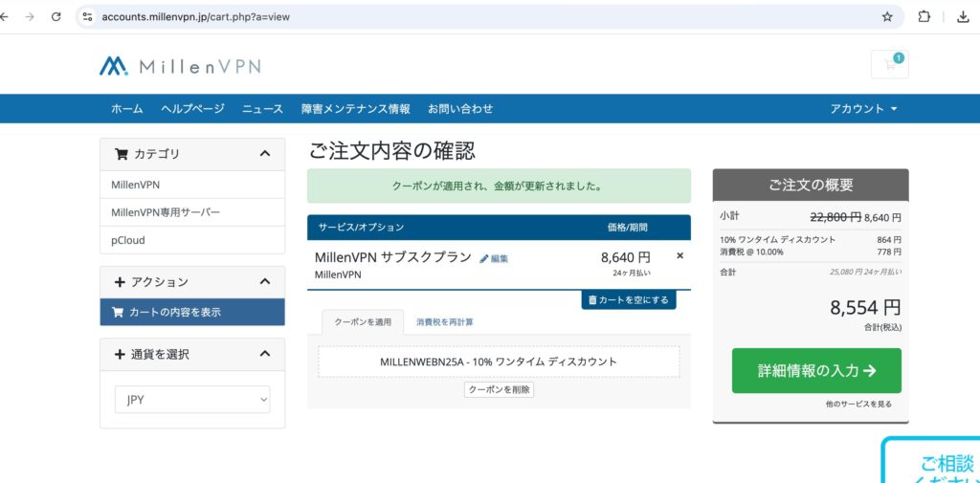Collapse the アクション panel chevron
The image size is (980, 483).
point(265,282)
